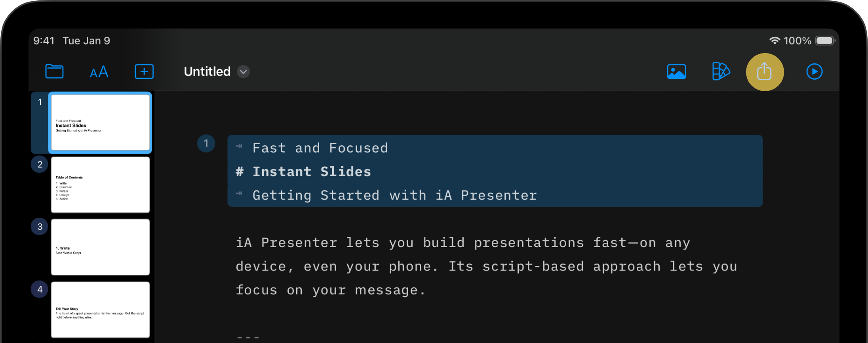Viewport: 868px width, 343px height.
Task: Open the image media library icon
Action: (x=676, y=72)
